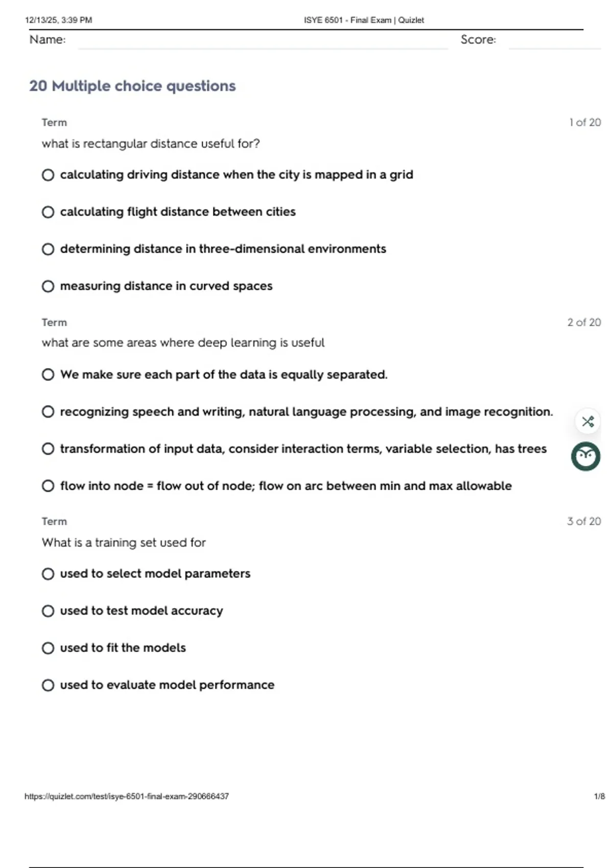Click question text 'What is a training set used for'
The height and width of the screenshot is (868, 613).
click(x=124, y=542)
